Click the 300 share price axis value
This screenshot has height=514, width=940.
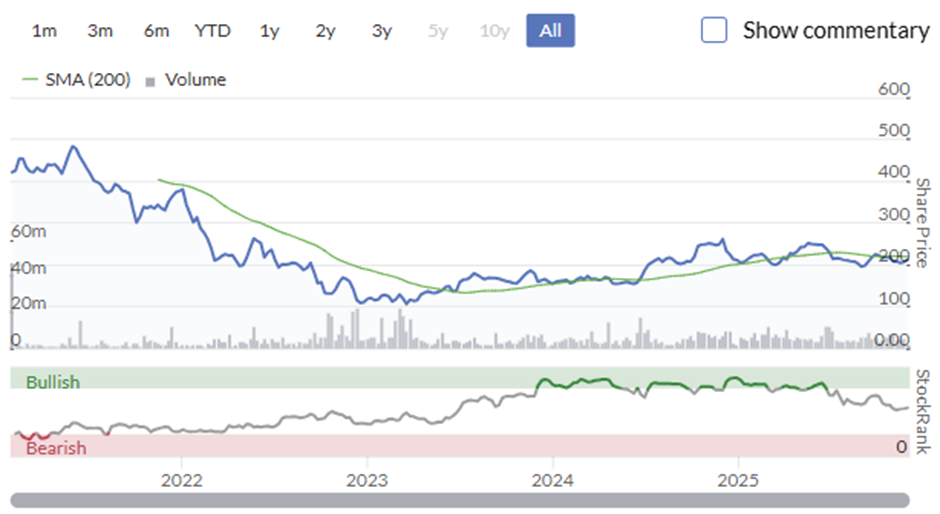pos(894,214)
